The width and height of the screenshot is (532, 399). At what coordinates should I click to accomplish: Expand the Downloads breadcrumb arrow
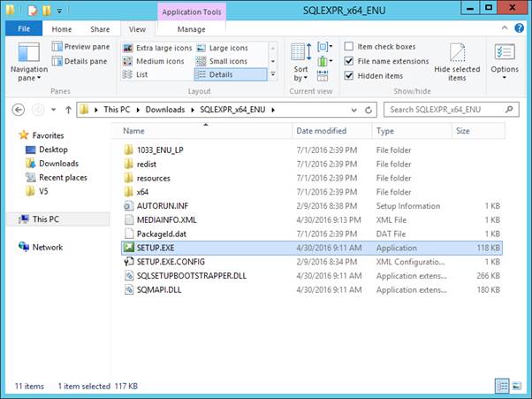coord(193,110)
